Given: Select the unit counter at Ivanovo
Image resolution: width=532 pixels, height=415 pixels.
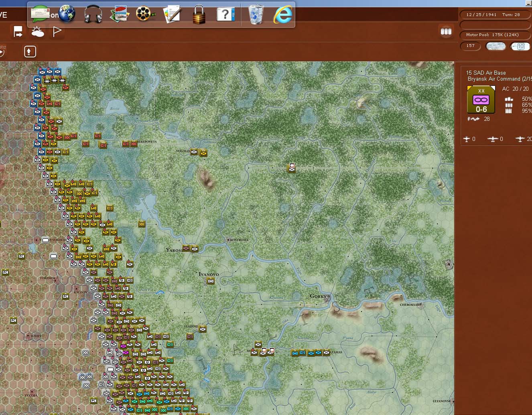Looking at the screenshot, I should [x=211, y=281].
